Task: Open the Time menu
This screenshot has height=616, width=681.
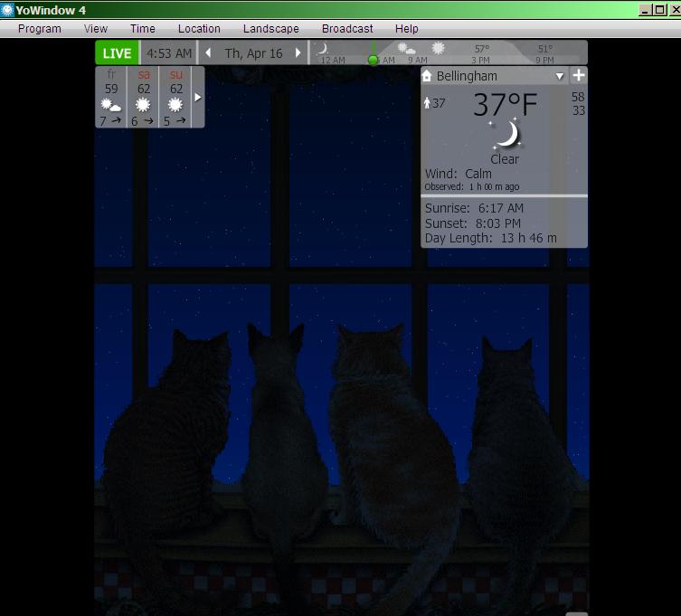Action: coord(143,29)
